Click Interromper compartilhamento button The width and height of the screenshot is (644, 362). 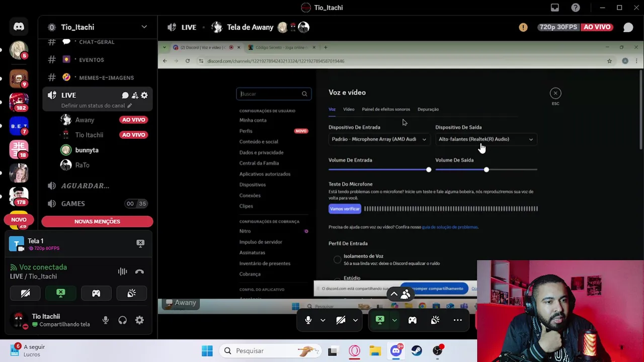(436, 289)
